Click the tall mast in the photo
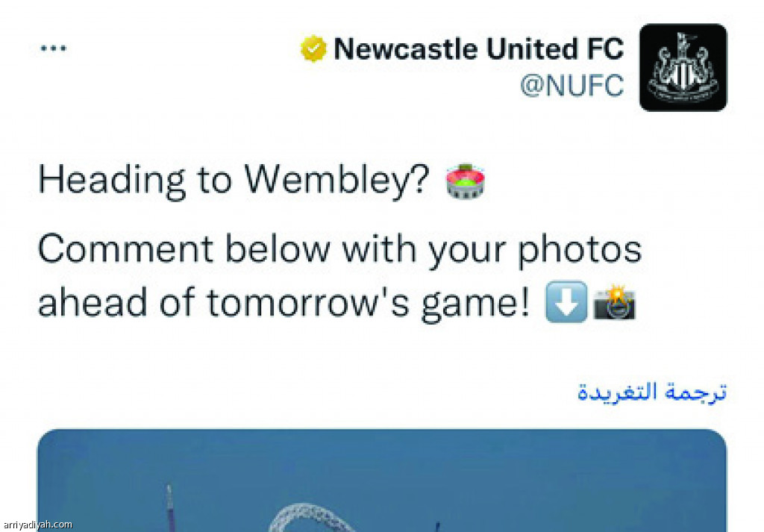This screenshot has height=532, width=764. 169,507
